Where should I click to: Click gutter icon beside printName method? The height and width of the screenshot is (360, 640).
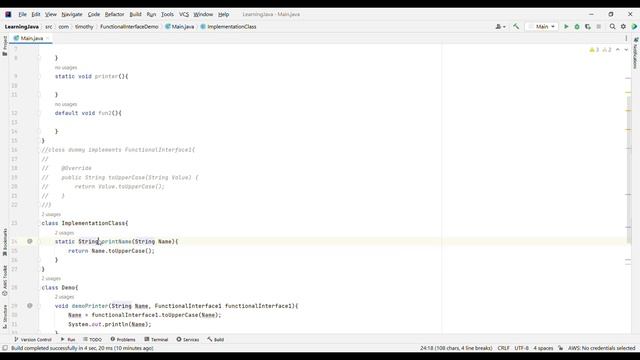coord(30,241)
